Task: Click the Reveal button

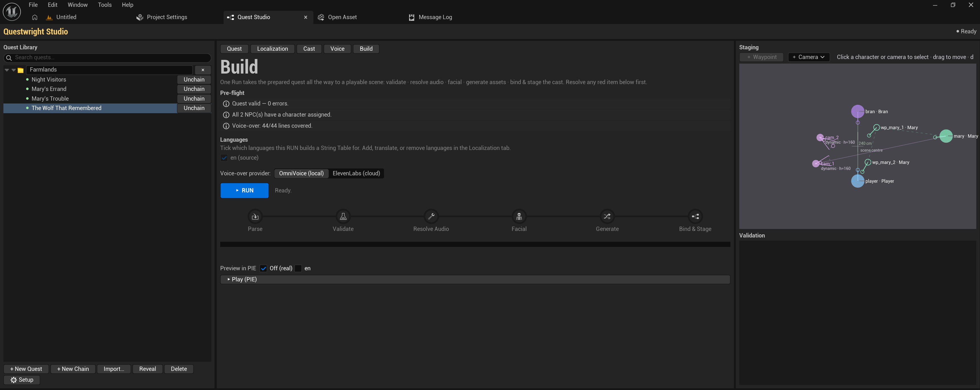Action: [x=148, y=369]
